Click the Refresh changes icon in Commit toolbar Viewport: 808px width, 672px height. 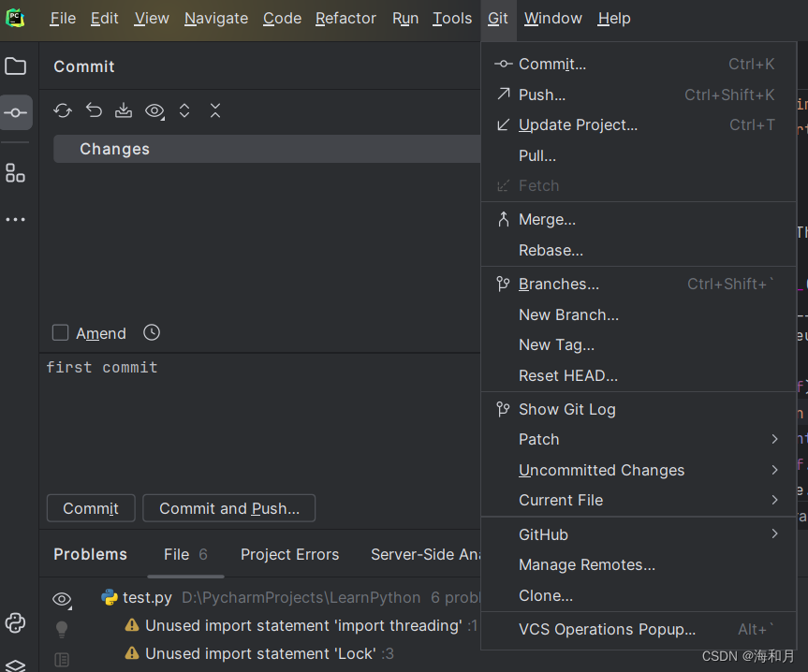coord(62,110)
